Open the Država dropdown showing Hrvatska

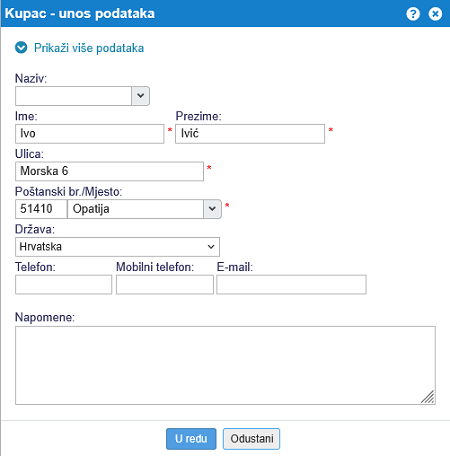(x=117, y=247)
